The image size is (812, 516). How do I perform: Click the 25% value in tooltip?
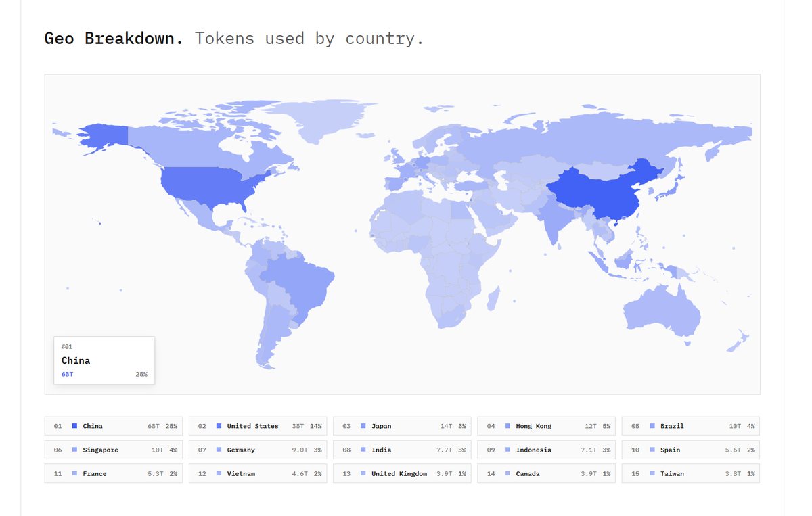141,374
